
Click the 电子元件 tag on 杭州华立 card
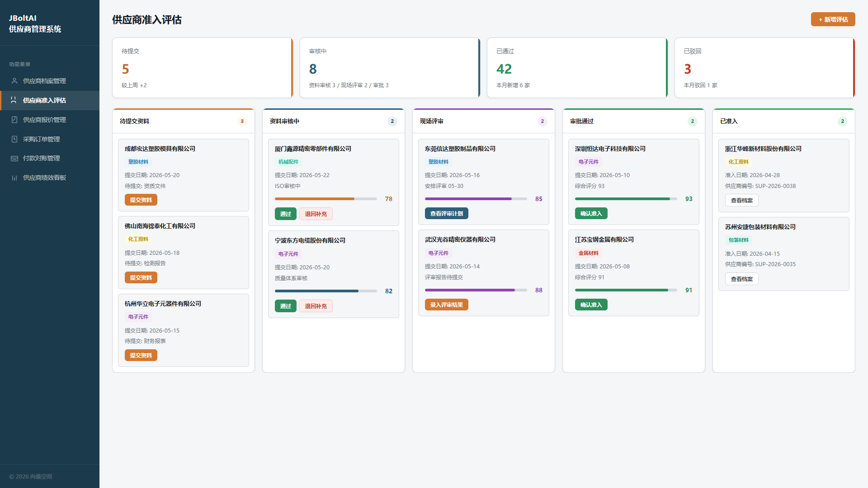pyautogui.click(x=138, y=317)
